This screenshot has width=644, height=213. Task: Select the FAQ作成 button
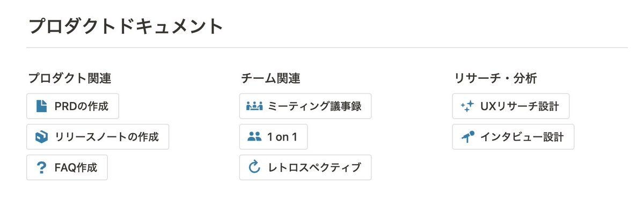tap(67, 168)
